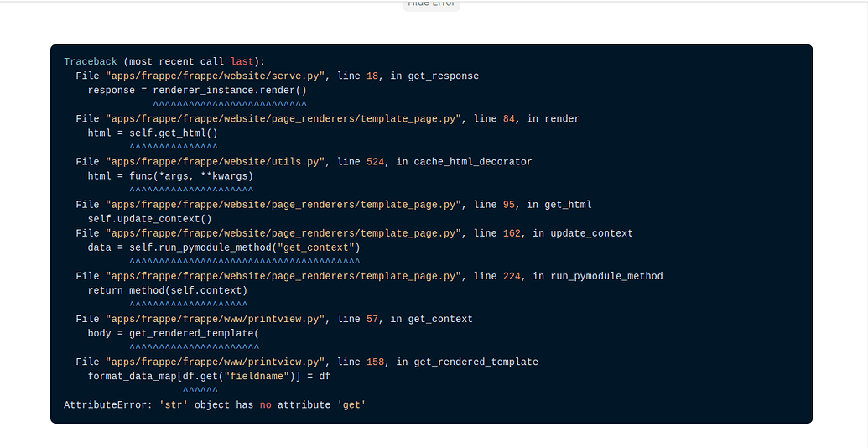Image resolution: width=868 pixels, height=448 pixels.
Task: Click the 'return method(self.context)' line
Action: [x=167, y=290]
